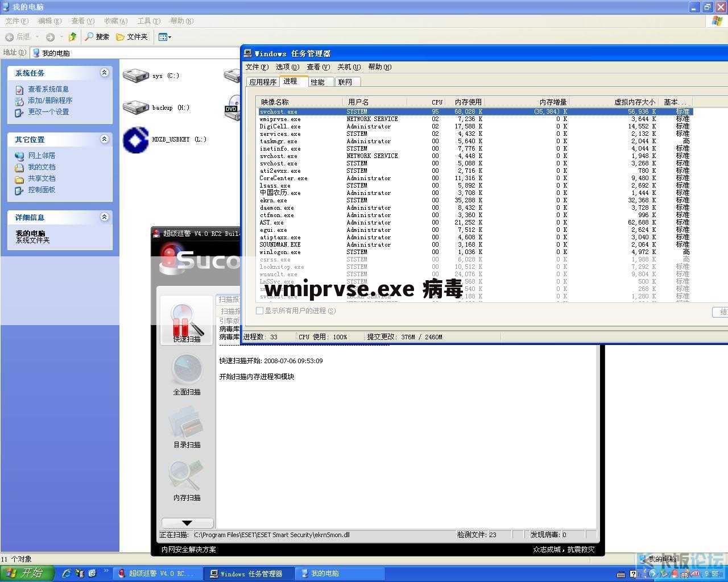The image size is (728, 582).
Task: Collapse the 系统任务 panel
Action: tap(104, 73)
